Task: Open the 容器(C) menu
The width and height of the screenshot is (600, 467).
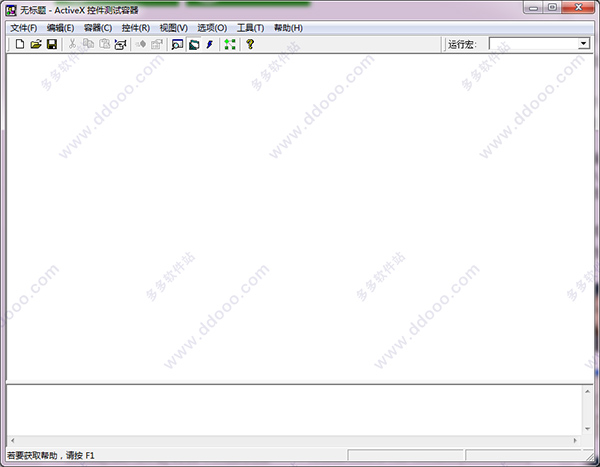Action: 98,28
